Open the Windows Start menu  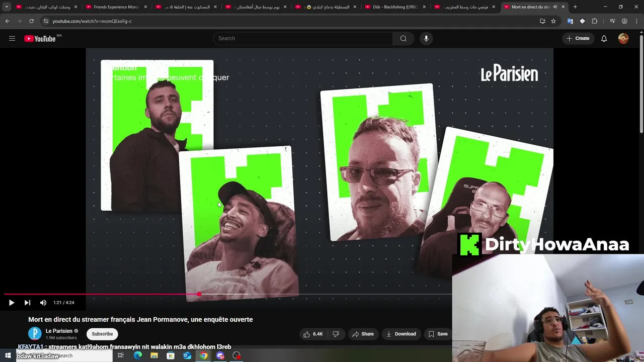pyautogui.click(x=8, y=355)
